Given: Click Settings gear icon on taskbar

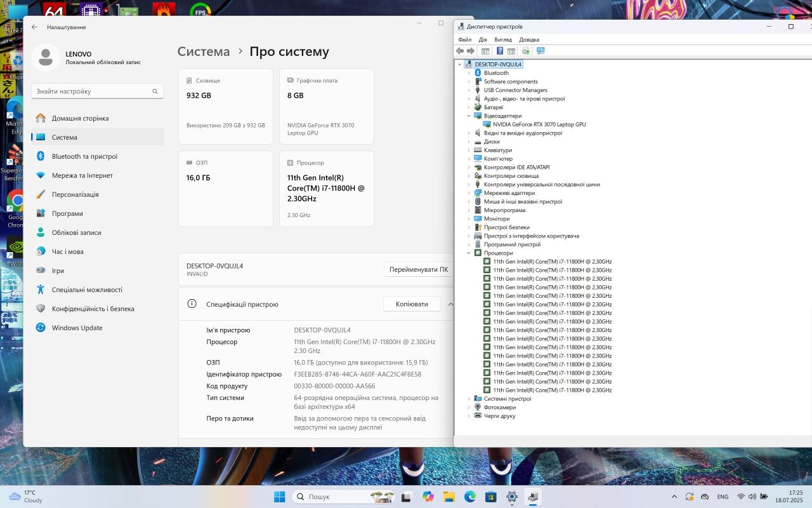Looking at the screenshot, I should [x=512, y=497].
